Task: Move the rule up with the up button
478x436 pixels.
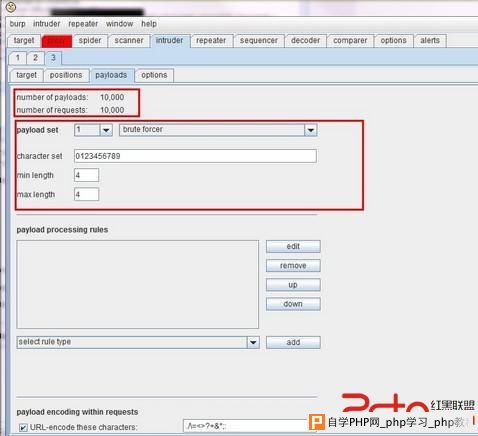Action: (x=293, y=285)
